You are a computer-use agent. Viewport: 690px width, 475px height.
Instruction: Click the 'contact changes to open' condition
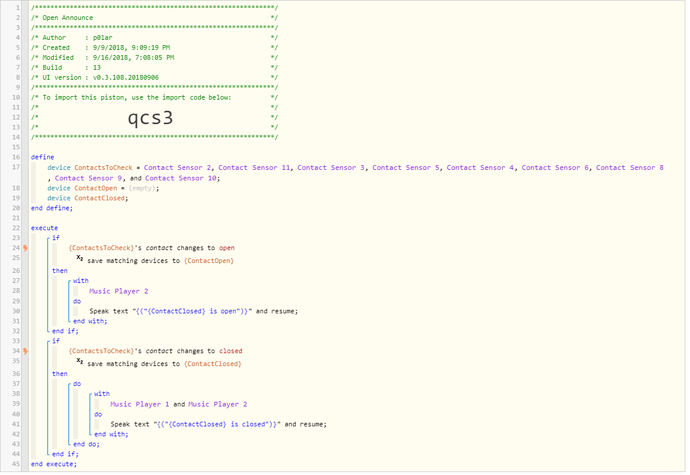pos(151,248)
